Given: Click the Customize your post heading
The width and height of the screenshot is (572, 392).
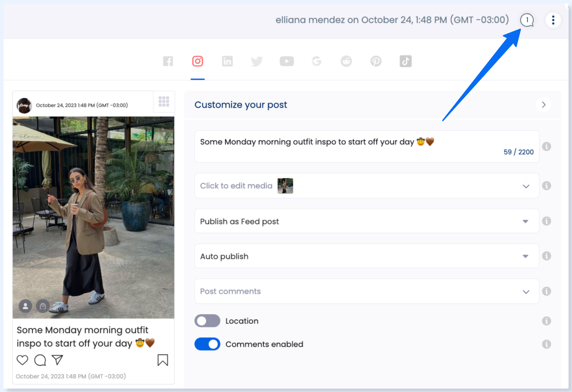Looking at the screenshot, I should coord(241,105).
